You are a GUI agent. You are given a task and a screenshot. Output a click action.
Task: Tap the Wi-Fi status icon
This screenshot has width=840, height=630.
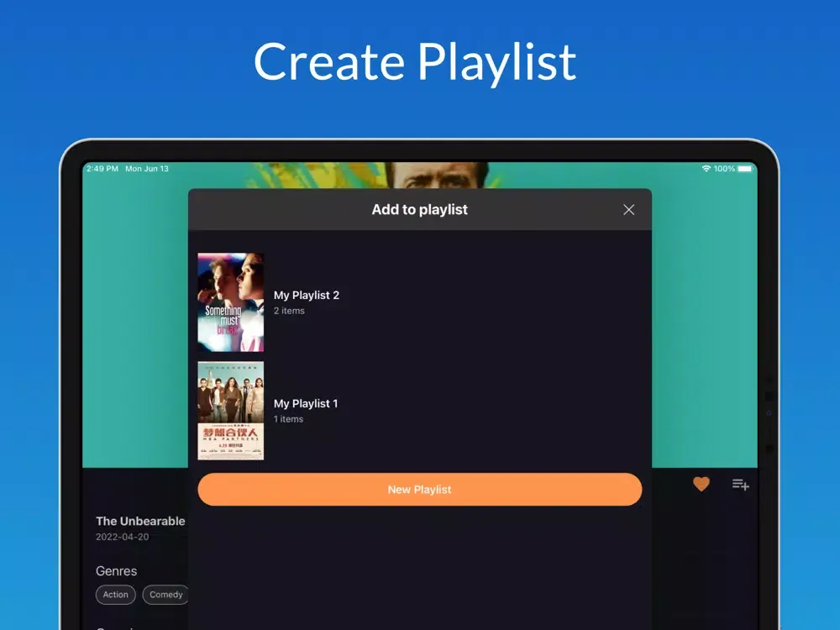pyautogui.click(x=706, y=168)
